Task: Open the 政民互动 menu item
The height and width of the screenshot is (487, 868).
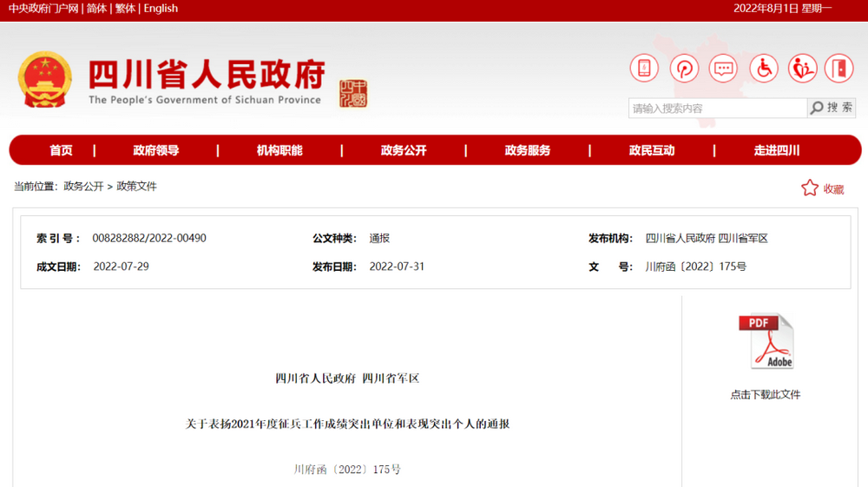Action: 652,150
